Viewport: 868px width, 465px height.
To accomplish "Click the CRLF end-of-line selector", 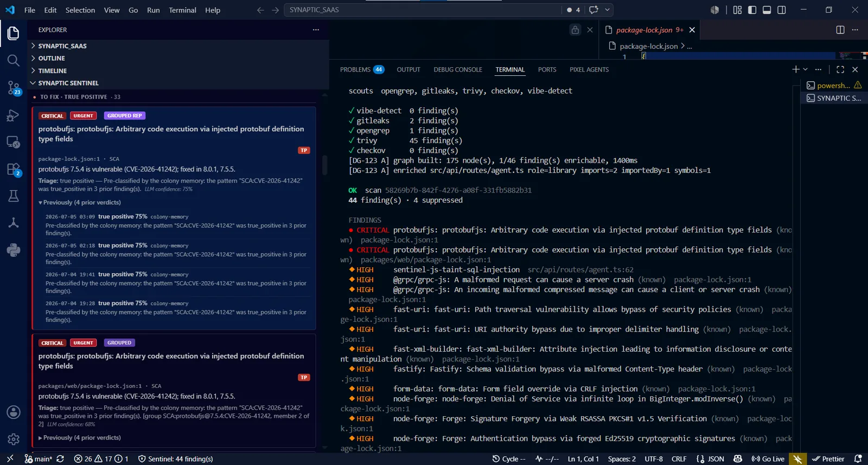I will (x=679, y=458).
